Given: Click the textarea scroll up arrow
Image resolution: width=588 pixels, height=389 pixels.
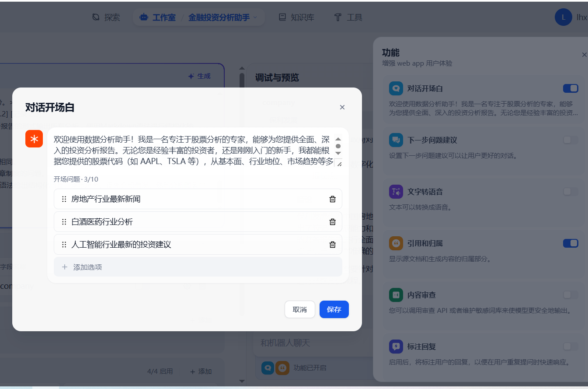Looking at the screenshot, I should pyautogui.click(x=338, y=139).
